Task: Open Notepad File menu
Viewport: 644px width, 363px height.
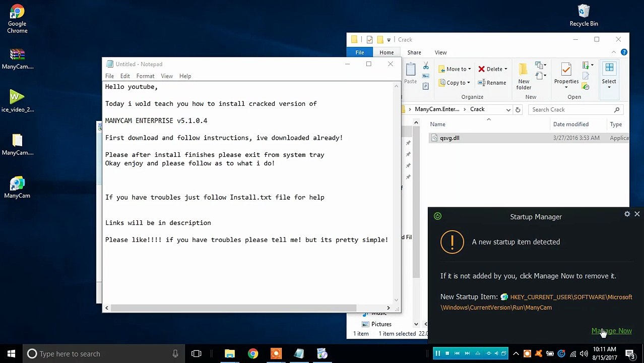Action: coord(109,76)
